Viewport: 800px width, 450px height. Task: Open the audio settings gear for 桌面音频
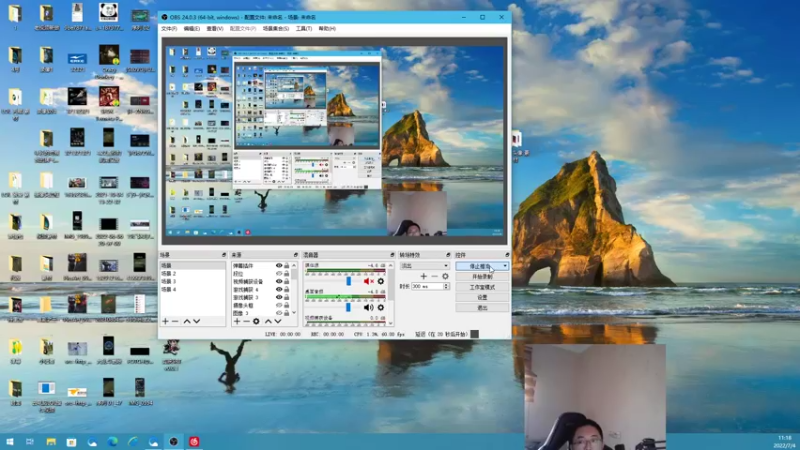pos(381,308)
